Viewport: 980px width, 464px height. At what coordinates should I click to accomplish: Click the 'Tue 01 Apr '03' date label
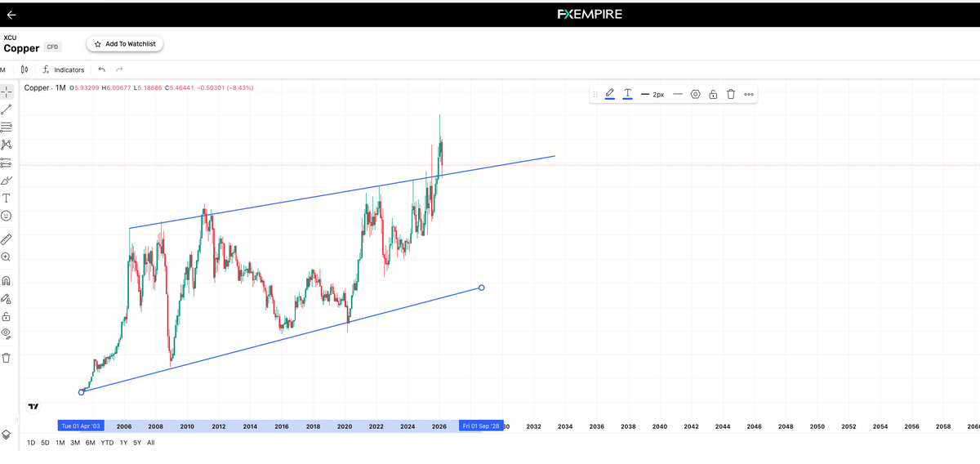pyautogui.click(x=81, y=426)
